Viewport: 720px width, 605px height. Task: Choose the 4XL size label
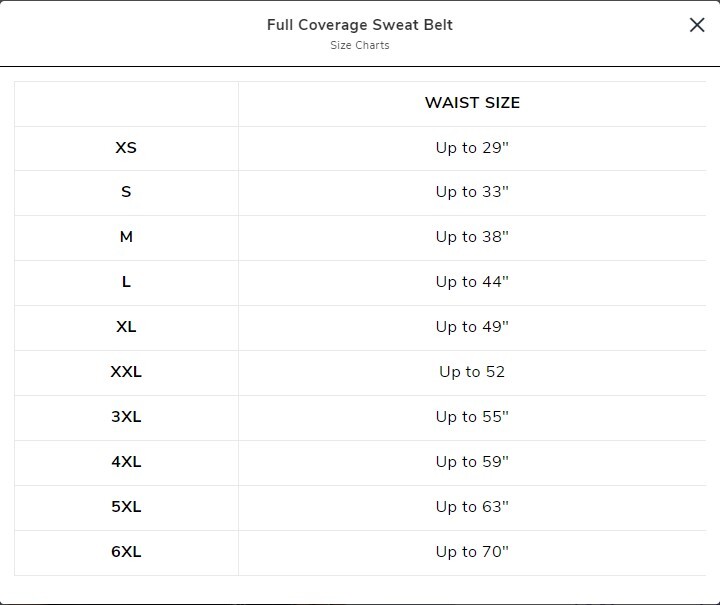tap(126, 462)
